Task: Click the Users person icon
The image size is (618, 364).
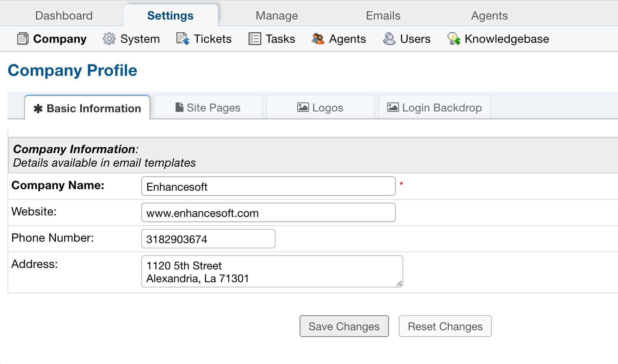Action: click(x=389, y=39)
